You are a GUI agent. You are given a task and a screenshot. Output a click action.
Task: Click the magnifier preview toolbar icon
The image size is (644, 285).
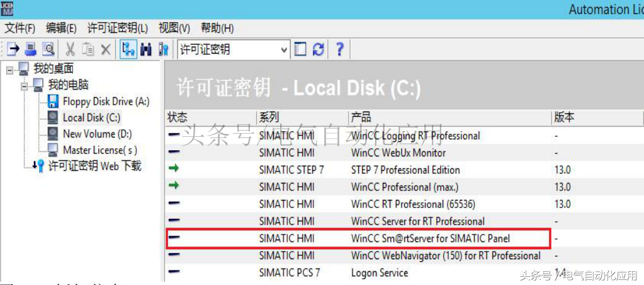(x=48, y=49)
